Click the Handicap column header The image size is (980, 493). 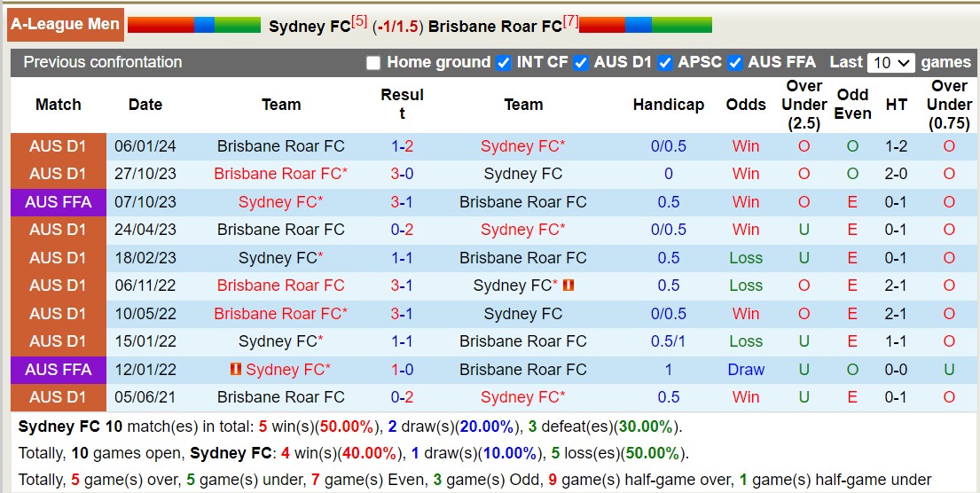click(x=668, y=105)
